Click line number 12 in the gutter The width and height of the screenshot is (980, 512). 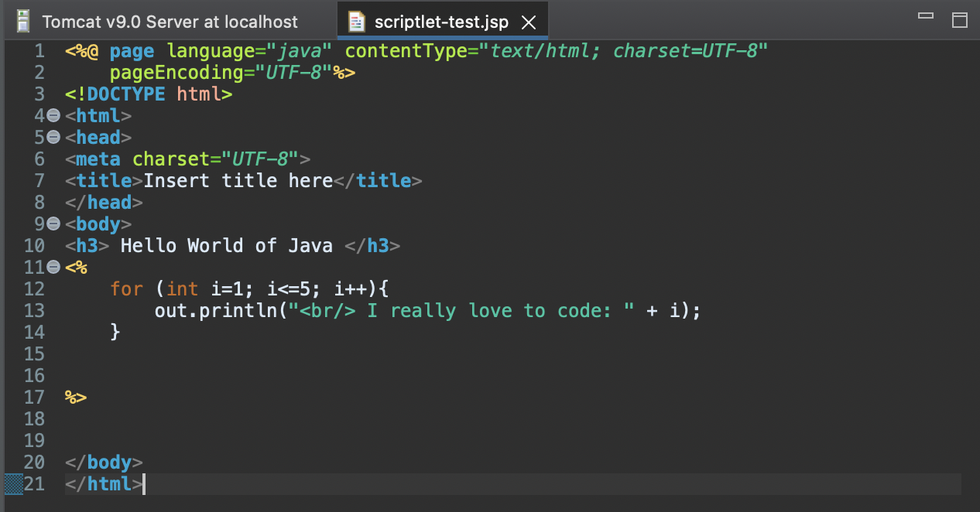pyautogui.click(x=36, y=288)
